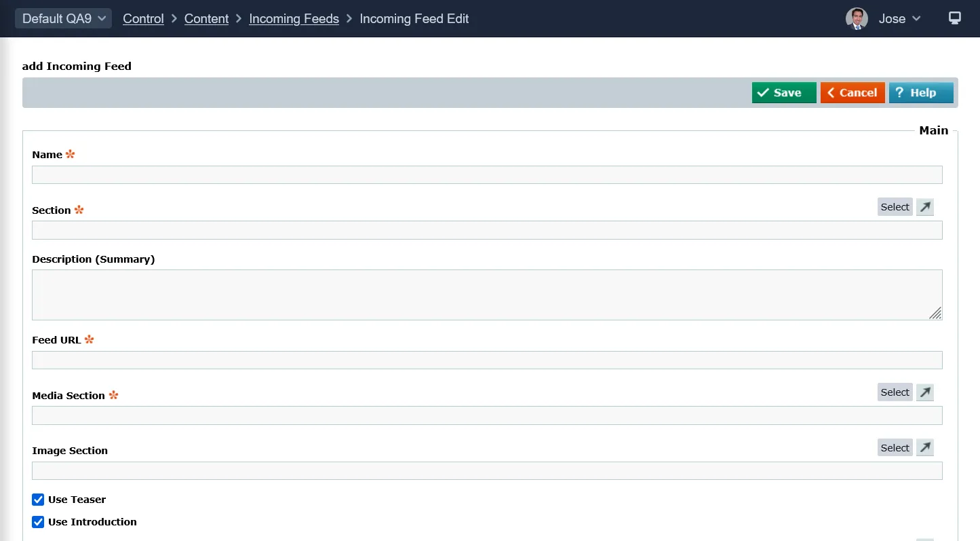Viewport: 980px width, 541px height.
Task: Click the monitor icon in top bar
Action: [x=954, y=18]
